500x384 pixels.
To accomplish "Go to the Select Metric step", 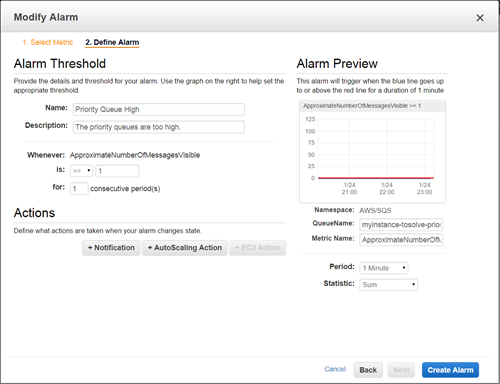I will pos(48,42).
